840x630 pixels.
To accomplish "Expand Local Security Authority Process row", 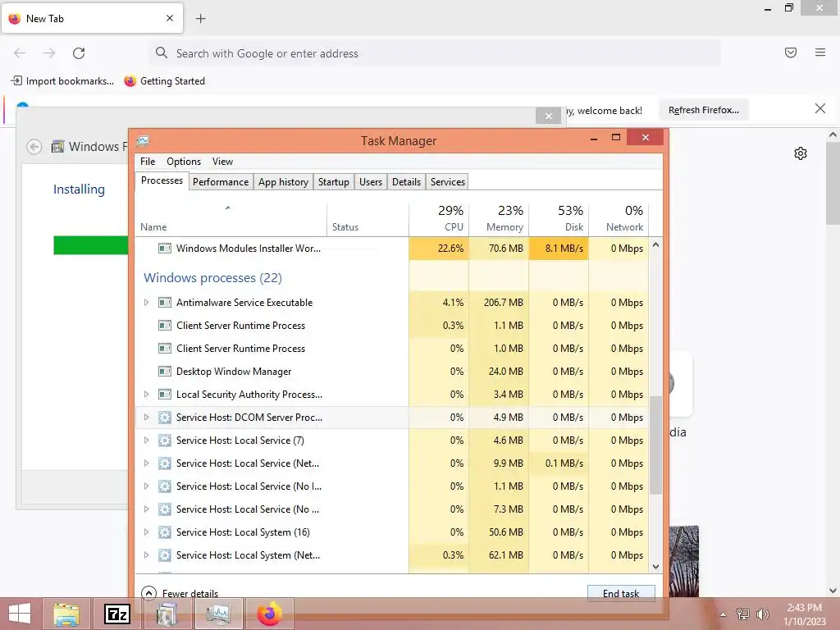I will point(146,395).
